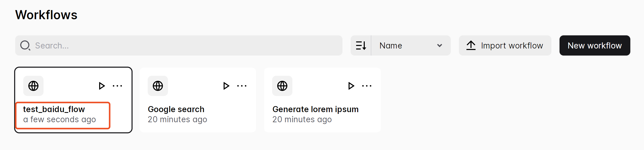Image resolution: width=644 pixels, height=150 pixels.
Task: Open the three-dot menu for Generate lorem ipsum
Action: click(367, 86)
